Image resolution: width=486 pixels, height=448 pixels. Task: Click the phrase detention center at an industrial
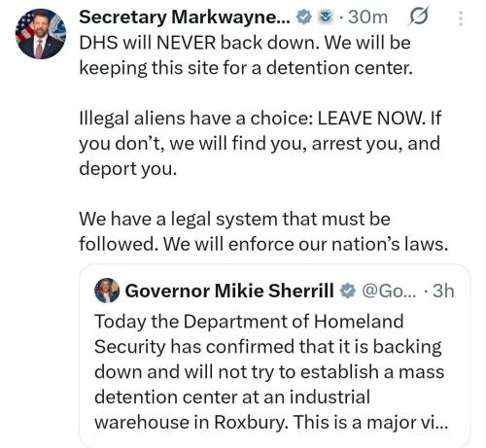coord(232,397)
